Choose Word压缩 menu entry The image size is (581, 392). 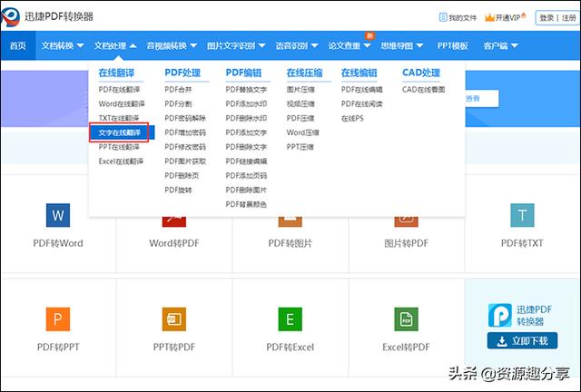302,132
